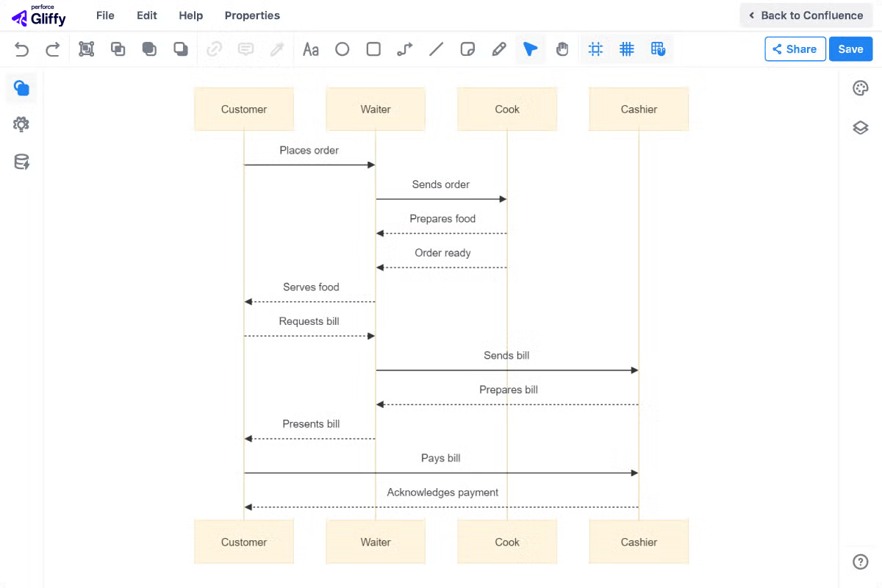Click the 'Pays bill' label

441,459
